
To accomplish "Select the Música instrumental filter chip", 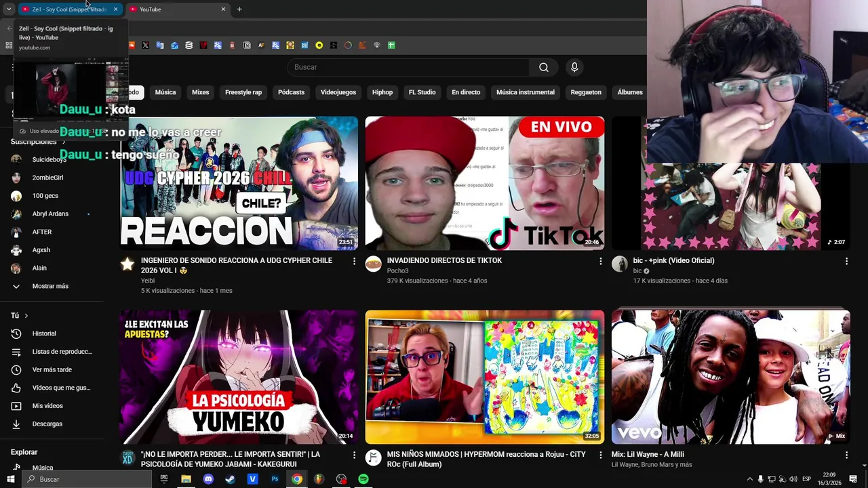I will click(526, 92).
